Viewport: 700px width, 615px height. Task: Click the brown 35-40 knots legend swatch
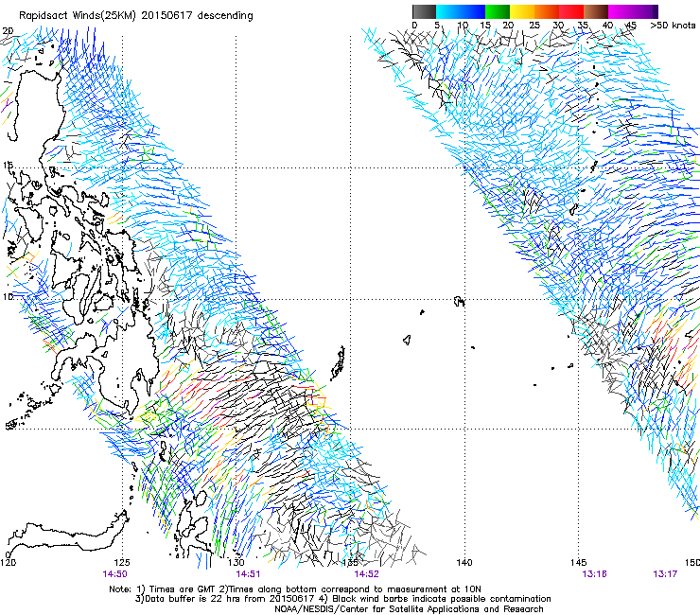tap(596, 11)
